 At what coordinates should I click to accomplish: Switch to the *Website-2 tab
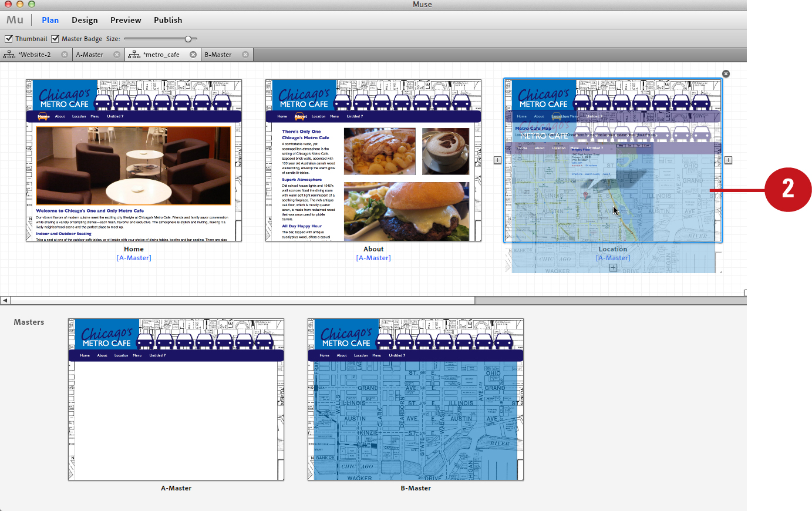35,55
